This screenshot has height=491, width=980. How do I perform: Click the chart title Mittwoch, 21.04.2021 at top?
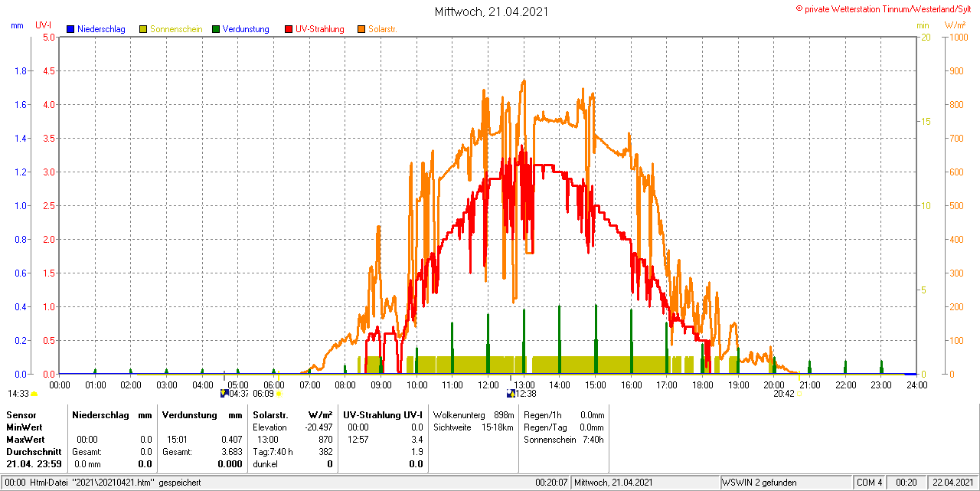point(491,11)
